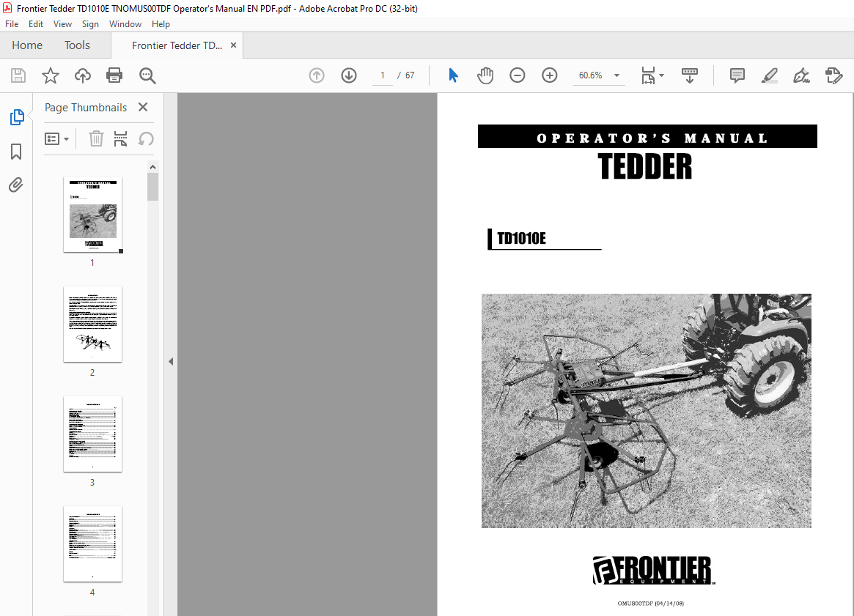Open the File menu
The image size is (854, 616).
click(12, 24)
